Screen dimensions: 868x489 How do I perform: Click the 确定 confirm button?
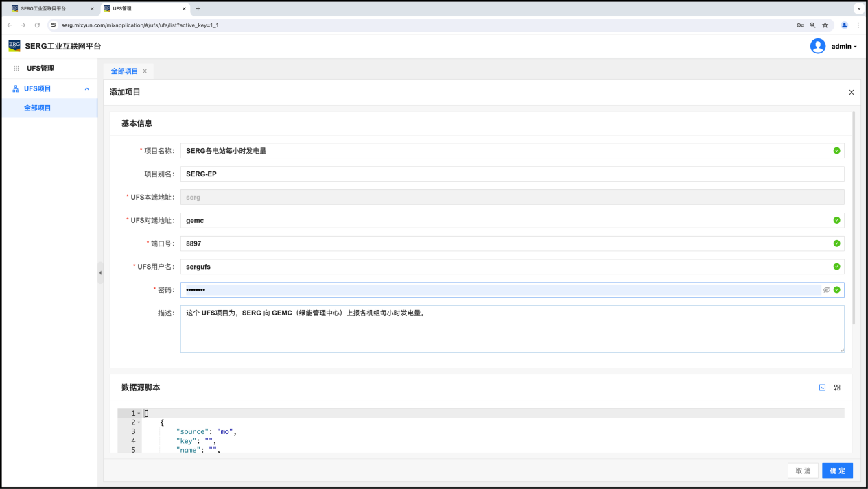point(837,470)
